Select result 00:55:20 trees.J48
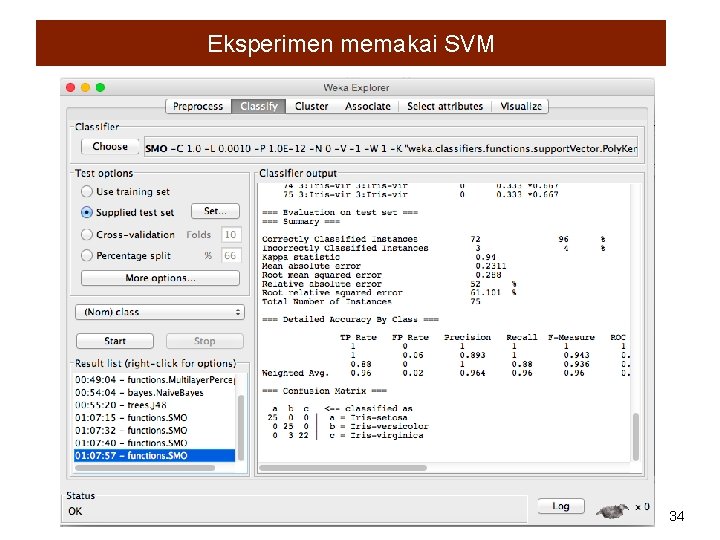 point(155,405)
